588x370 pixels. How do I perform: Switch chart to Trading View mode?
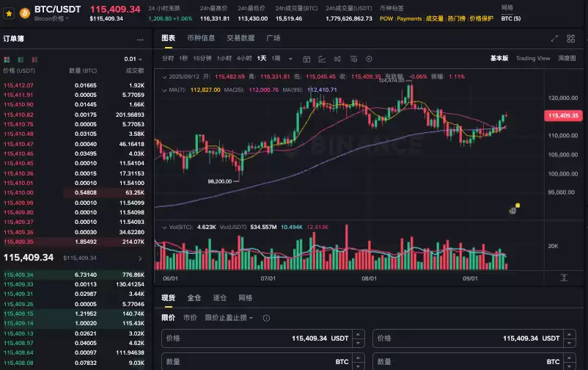pyautogui.click(x=533, y=58)
